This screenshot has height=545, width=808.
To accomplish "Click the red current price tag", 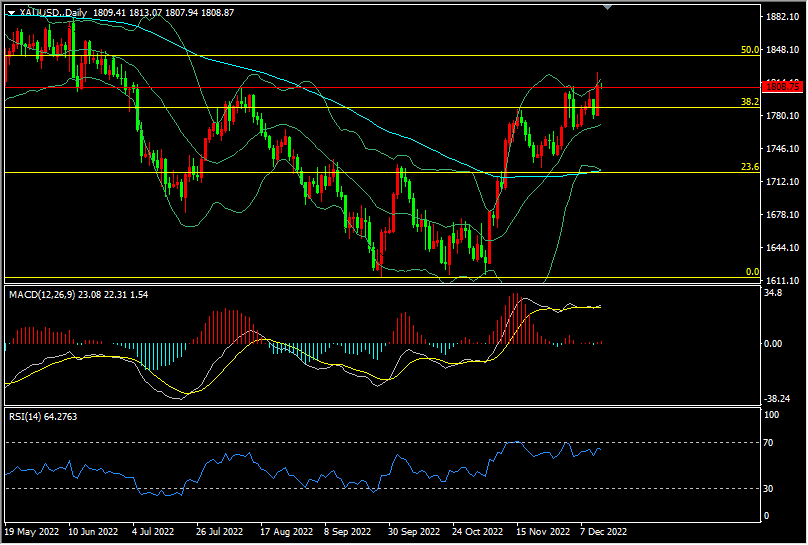I will (778, 87).
